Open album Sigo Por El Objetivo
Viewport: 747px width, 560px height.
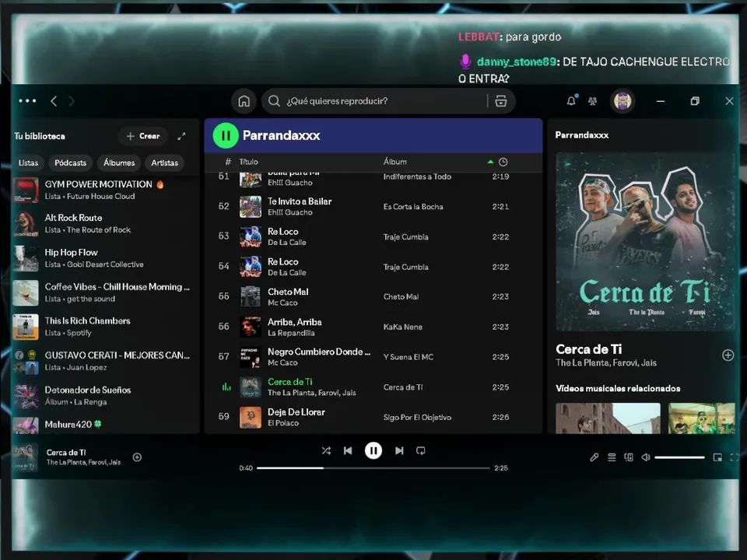pos(417,417)
